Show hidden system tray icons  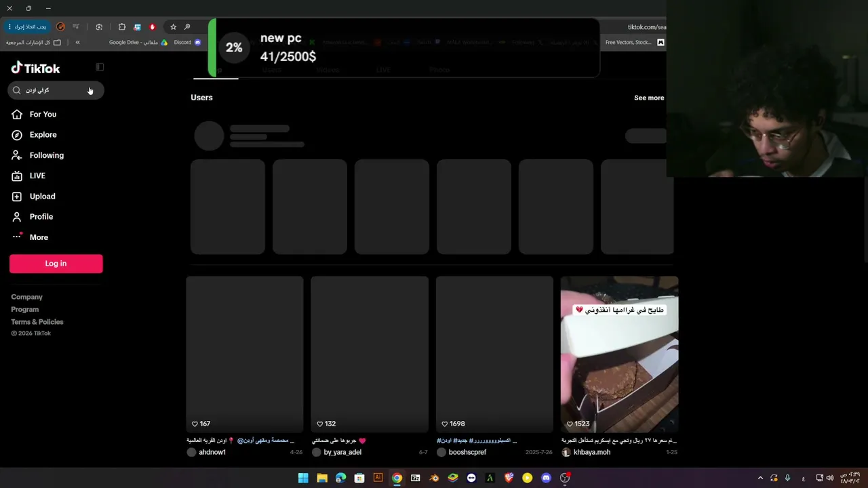coord(760,478)
